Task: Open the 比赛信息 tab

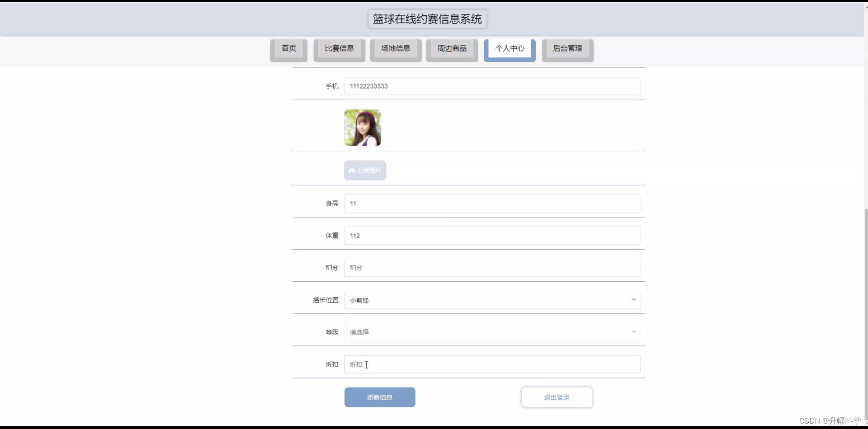Action: coord(340,48)
